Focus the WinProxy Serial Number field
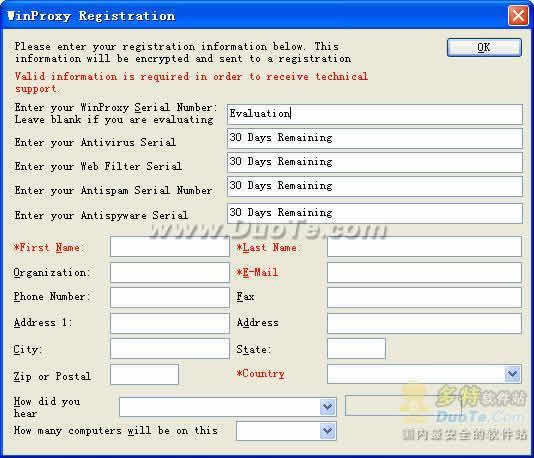Viewport: 534px width, 458px height. (375, 114)
